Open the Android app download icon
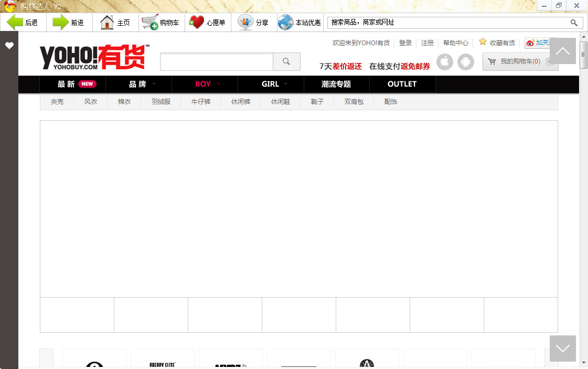588x369 pixels. [465, 61]
